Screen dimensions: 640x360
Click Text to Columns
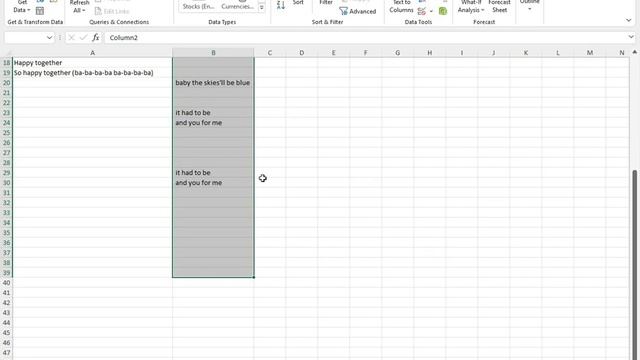(401, 7)
